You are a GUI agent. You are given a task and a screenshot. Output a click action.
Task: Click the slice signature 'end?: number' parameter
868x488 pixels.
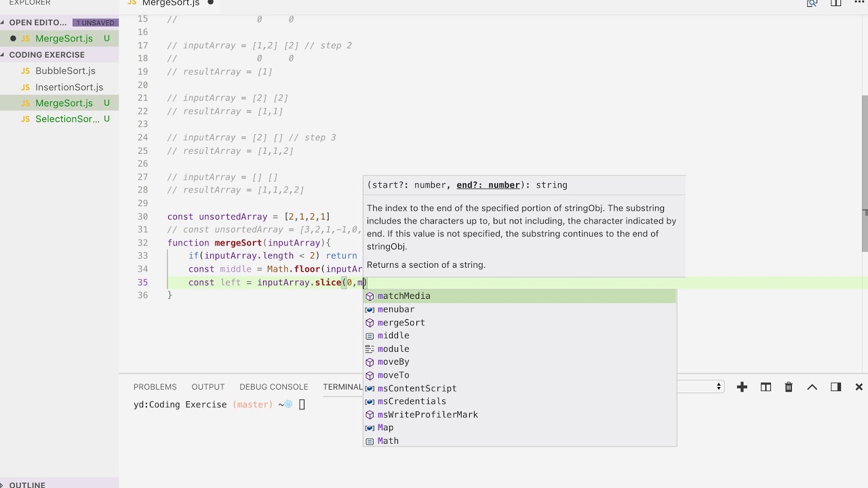[x=488, y=185]
